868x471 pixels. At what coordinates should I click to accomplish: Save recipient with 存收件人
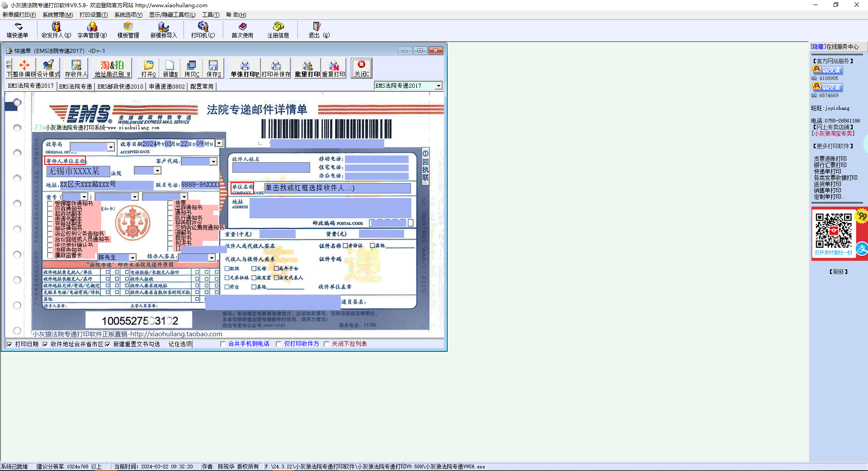tap(76, 68)
